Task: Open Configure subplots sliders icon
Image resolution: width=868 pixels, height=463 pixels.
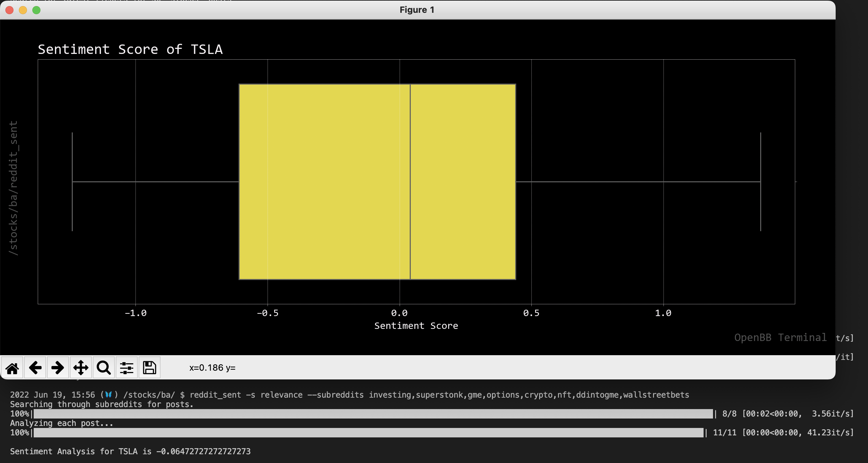Action: pyautogui.click(x=127, y=368)
